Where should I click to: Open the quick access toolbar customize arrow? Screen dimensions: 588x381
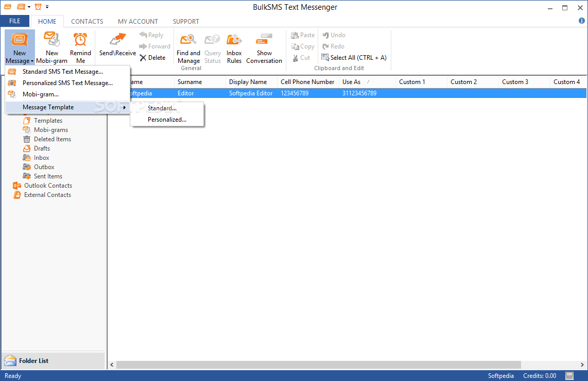click(47, 7)
